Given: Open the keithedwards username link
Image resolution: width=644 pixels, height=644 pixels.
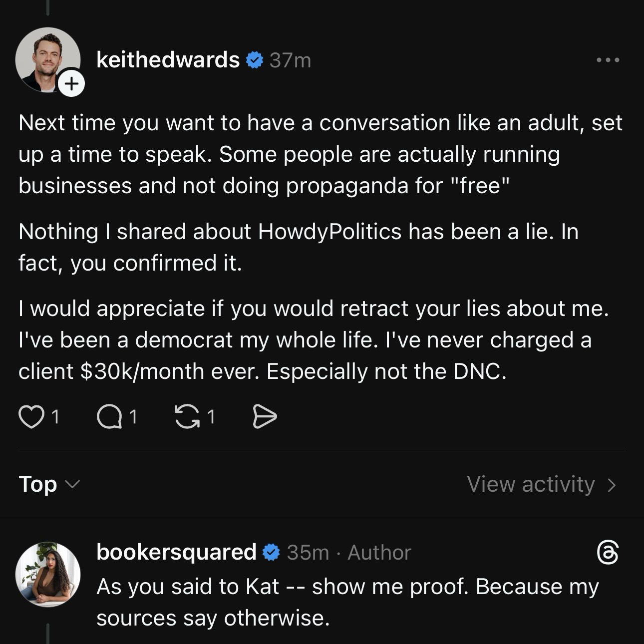Looking at the screenshot, I should tap(168, 60).
